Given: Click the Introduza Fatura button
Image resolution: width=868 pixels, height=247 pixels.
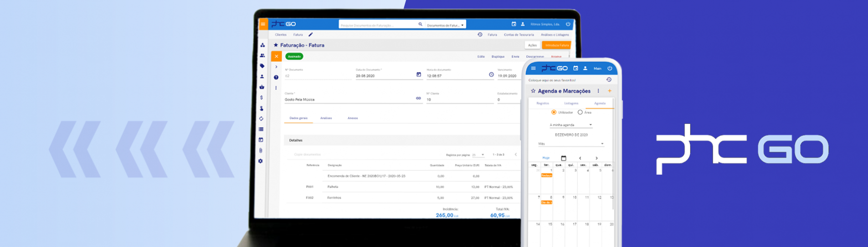Looking at the screenshot, I should (x=556, y=45).
